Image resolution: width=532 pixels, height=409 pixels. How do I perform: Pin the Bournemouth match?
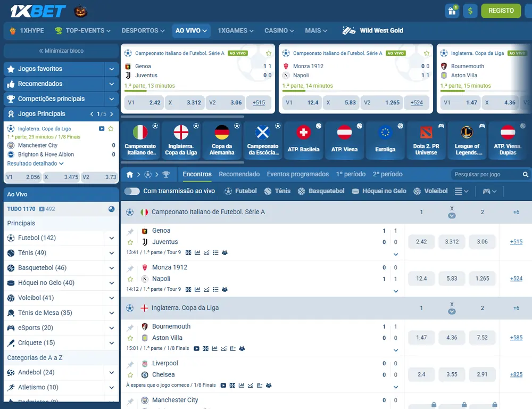pyautogui.click(x=130, y=328)
